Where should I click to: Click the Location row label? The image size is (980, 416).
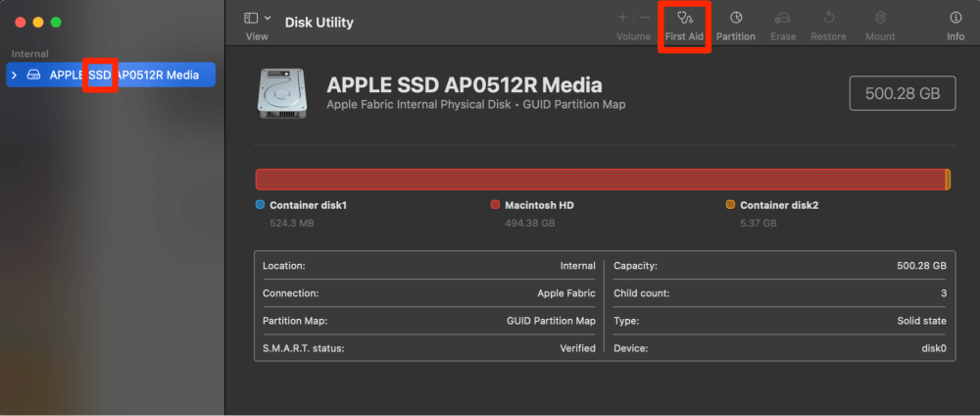click(284, 266)
